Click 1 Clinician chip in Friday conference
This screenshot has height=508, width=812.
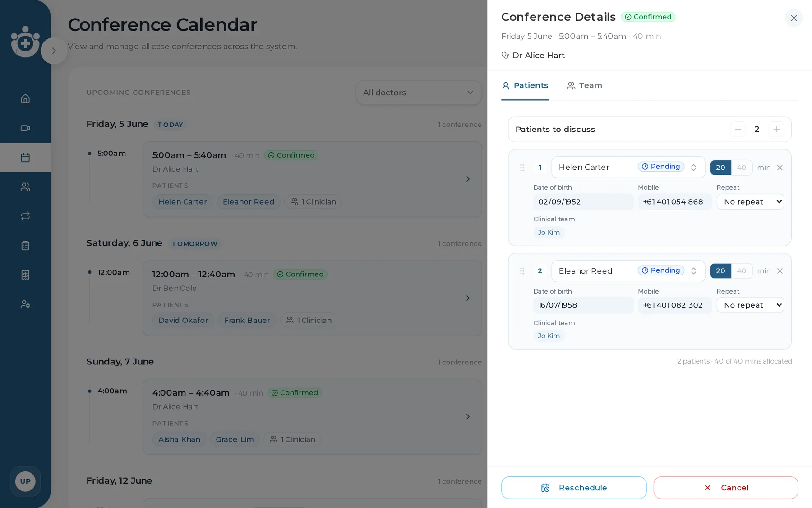[313, 202]
